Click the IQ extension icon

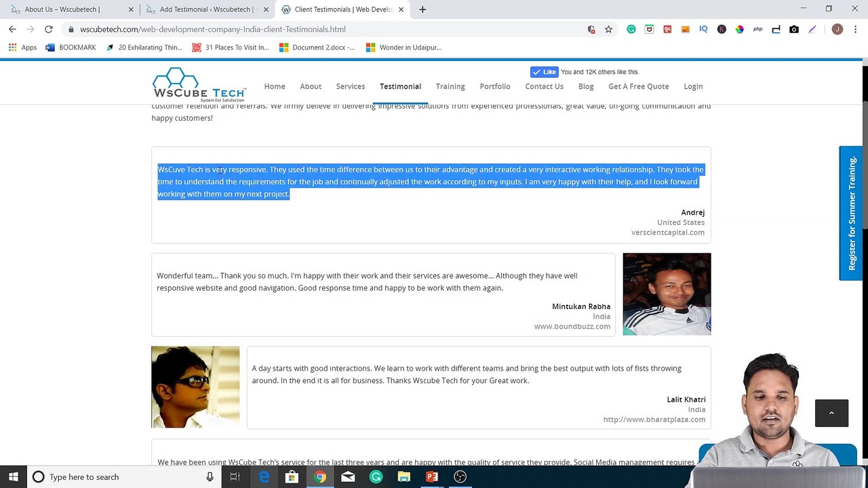click(x=703, y=29)
